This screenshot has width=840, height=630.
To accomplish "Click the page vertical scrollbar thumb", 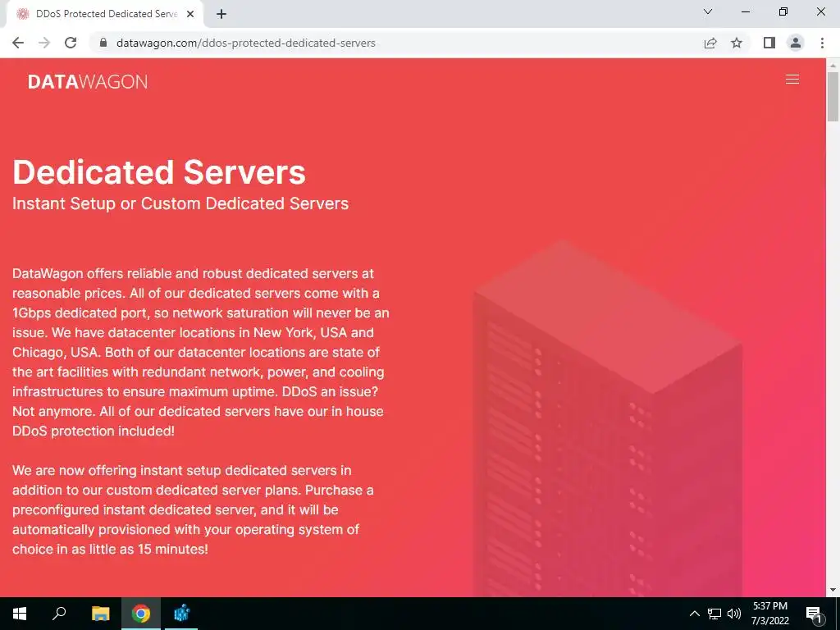I will (833, 97).
